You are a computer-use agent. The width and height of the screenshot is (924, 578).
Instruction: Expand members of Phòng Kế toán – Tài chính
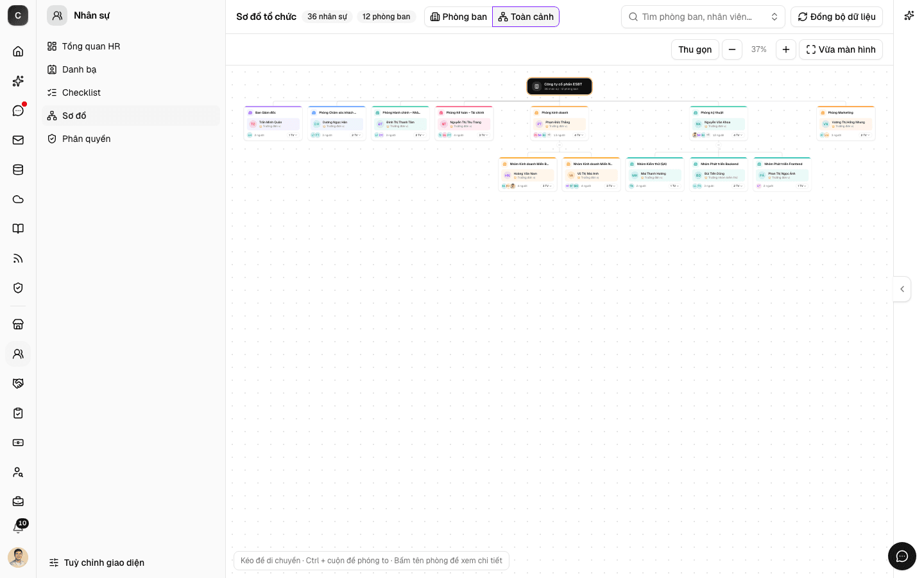pyautogui.click(x=483, y=135)
